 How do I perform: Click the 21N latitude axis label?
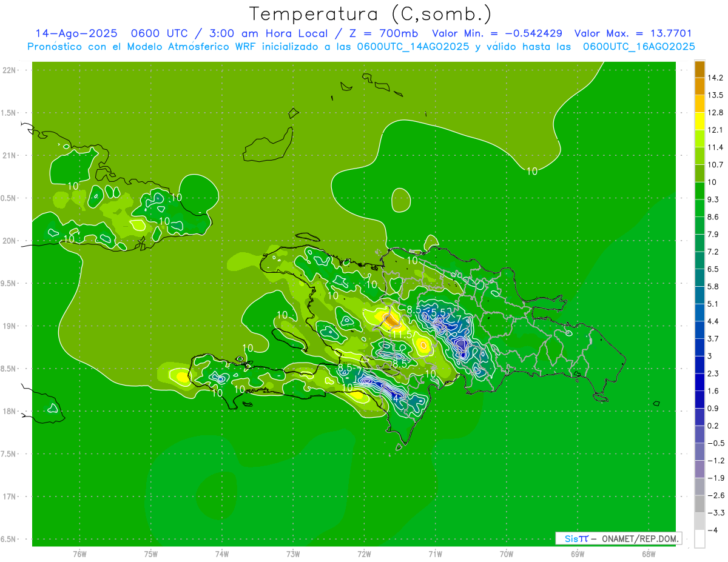pos(9,155)
